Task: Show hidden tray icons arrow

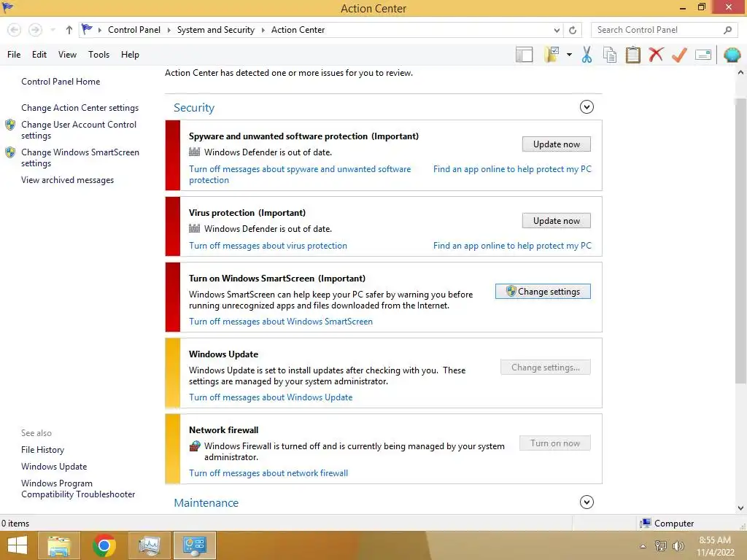Action: (643, 546)
